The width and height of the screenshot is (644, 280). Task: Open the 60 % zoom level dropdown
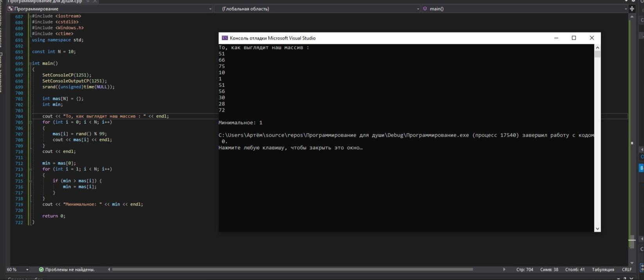click(27, 269)
